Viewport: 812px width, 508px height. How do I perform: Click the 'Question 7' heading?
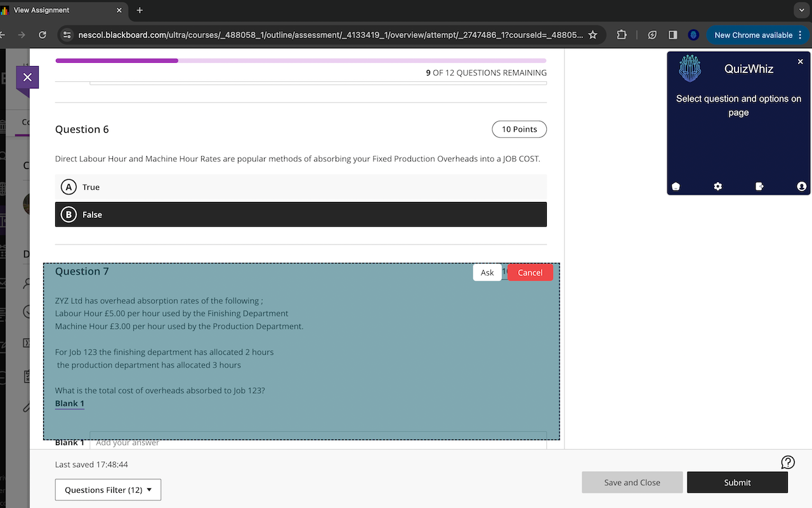(x=82, y=272)
